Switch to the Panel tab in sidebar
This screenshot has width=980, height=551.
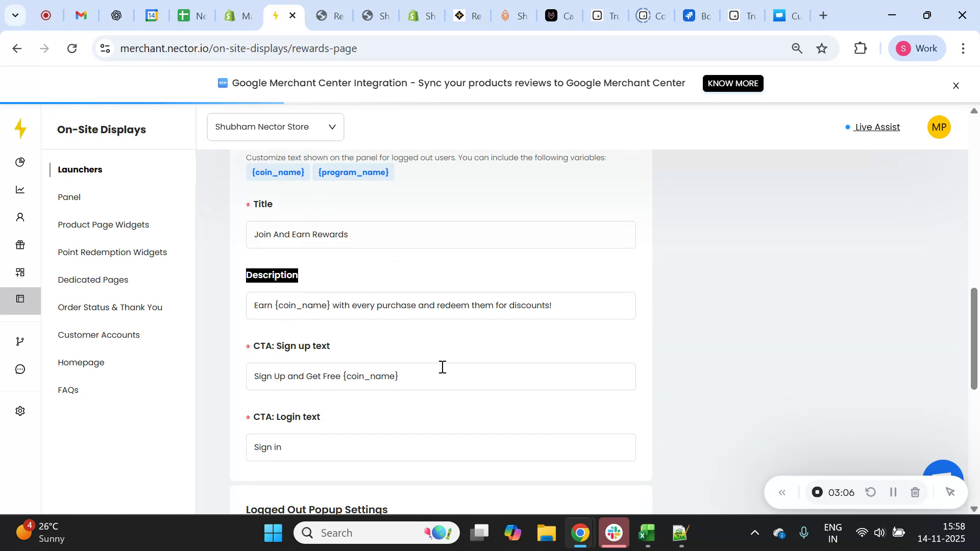tap(69, 197)
